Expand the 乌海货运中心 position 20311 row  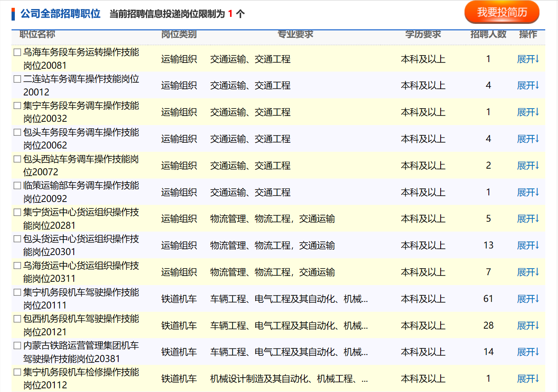coord(528,272)
